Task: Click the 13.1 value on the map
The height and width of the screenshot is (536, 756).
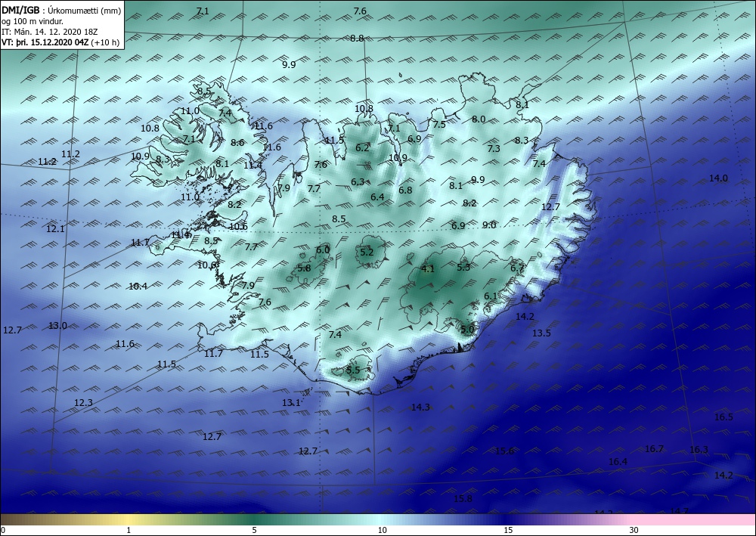Action: (291, 402)
